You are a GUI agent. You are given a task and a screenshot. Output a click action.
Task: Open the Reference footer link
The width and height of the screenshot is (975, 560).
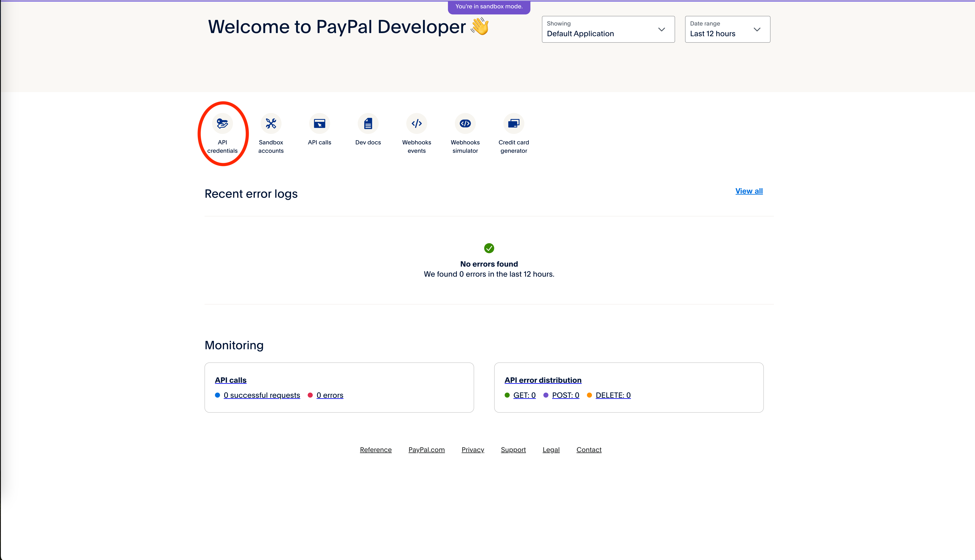[375, 450]
